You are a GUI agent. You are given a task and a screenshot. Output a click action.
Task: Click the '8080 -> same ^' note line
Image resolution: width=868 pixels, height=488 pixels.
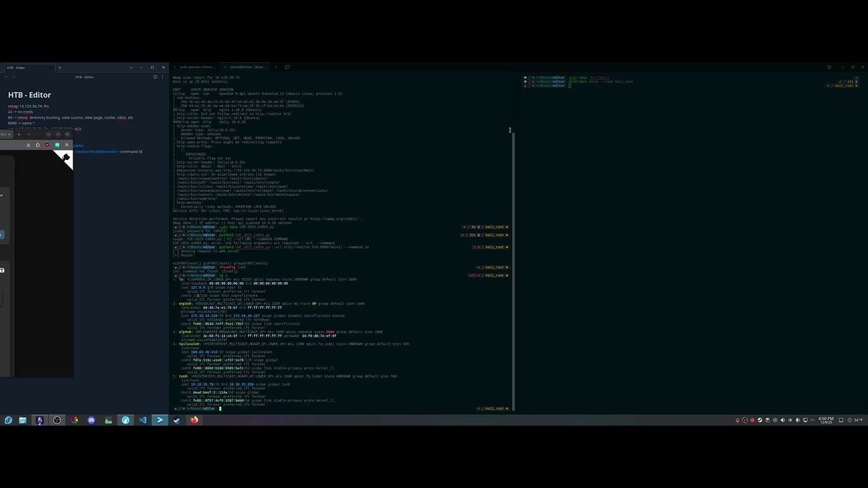click(22, 123)
